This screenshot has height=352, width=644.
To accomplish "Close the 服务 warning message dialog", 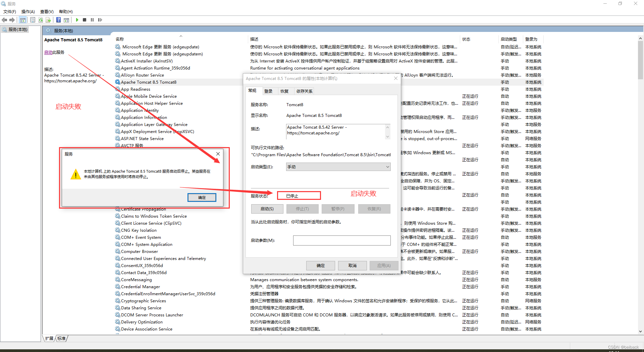I will 218,154.
